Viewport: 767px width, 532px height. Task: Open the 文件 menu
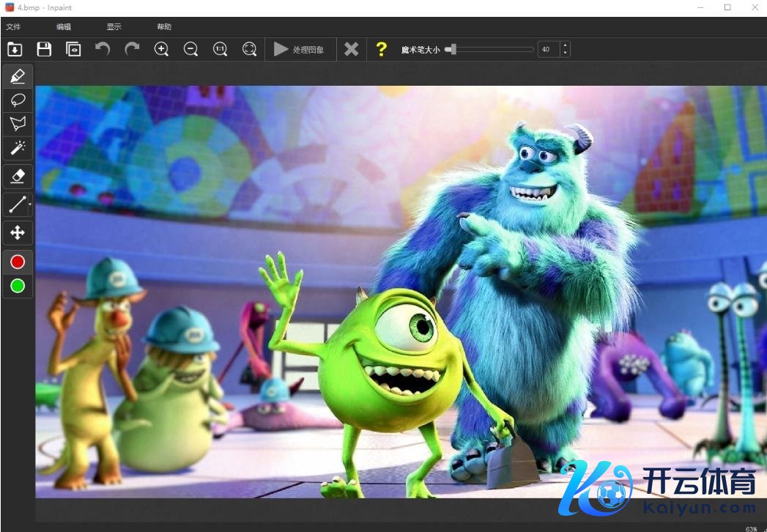13,27
